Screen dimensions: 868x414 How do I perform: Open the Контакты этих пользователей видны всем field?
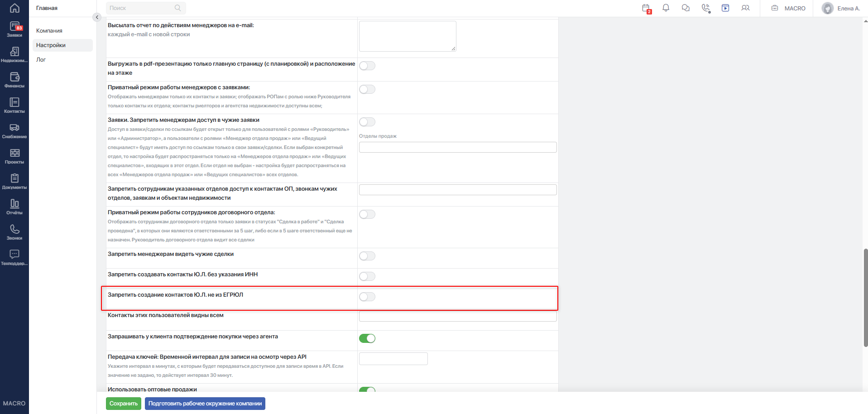[x=458, y=316]
